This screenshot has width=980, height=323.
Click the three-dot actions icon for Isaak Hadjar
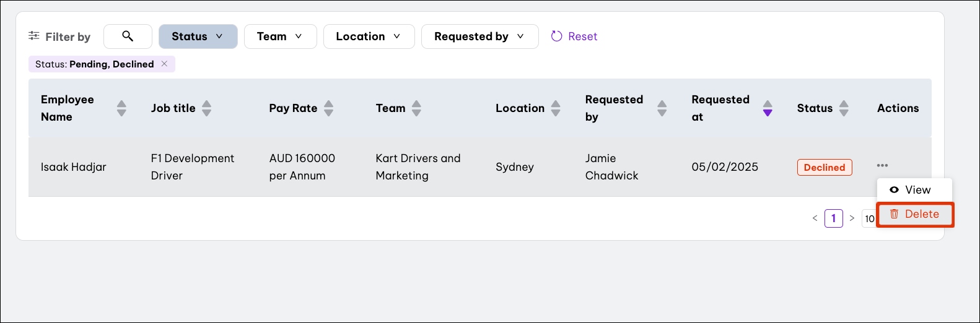[882, 166]
